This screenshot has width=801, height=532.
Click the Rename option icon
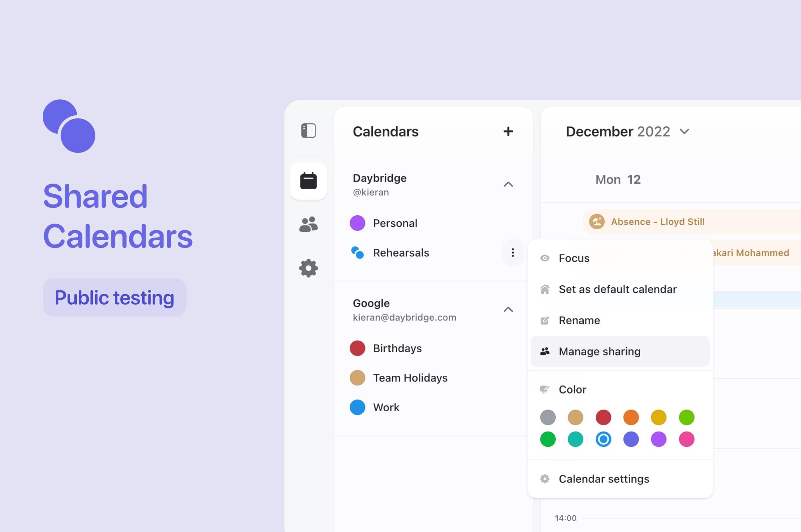[544, 320]
